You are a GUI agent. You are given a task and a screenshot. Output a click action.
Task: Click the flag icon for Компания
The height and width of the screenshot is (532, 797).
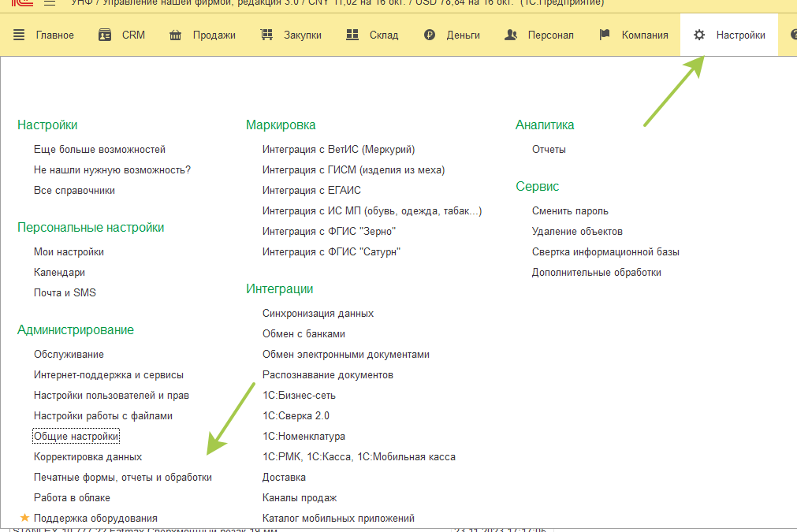click(605, 35)
